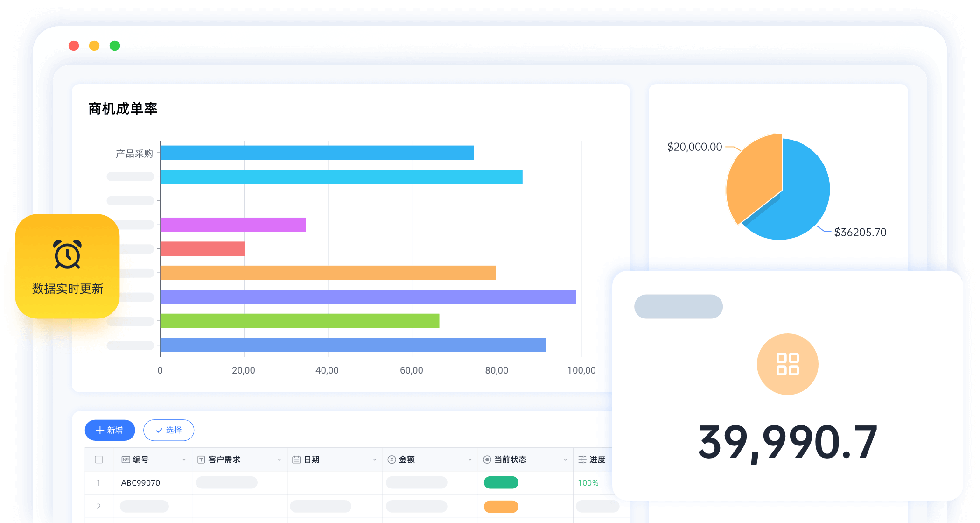Click the progress icon in 进度 header
The width and height of the screenshot is (980, 523).
pos(582,459)
